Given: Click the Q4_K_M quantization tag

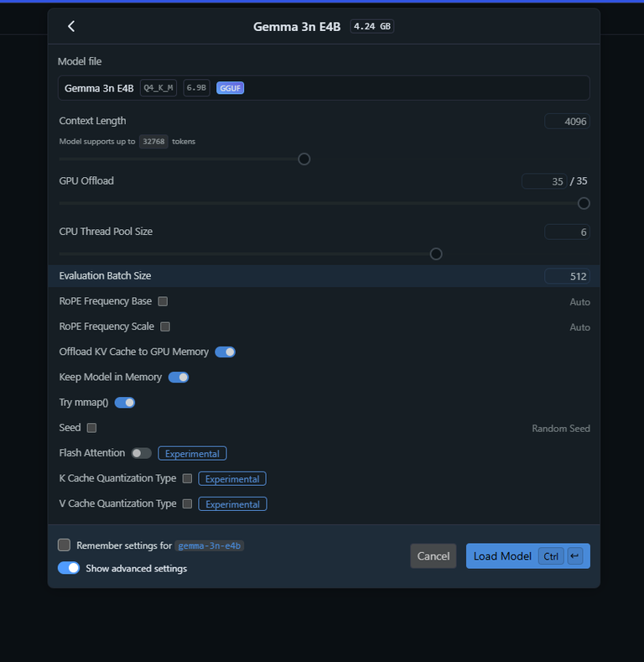Looking at the screenshot, I should (x=158, y=88).
